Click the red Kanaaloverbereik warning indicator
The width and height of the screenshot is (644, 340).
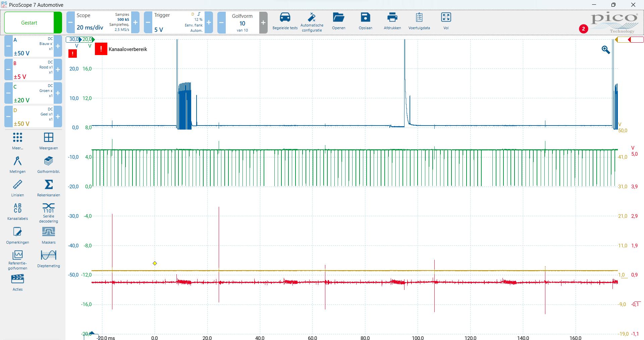101,49
